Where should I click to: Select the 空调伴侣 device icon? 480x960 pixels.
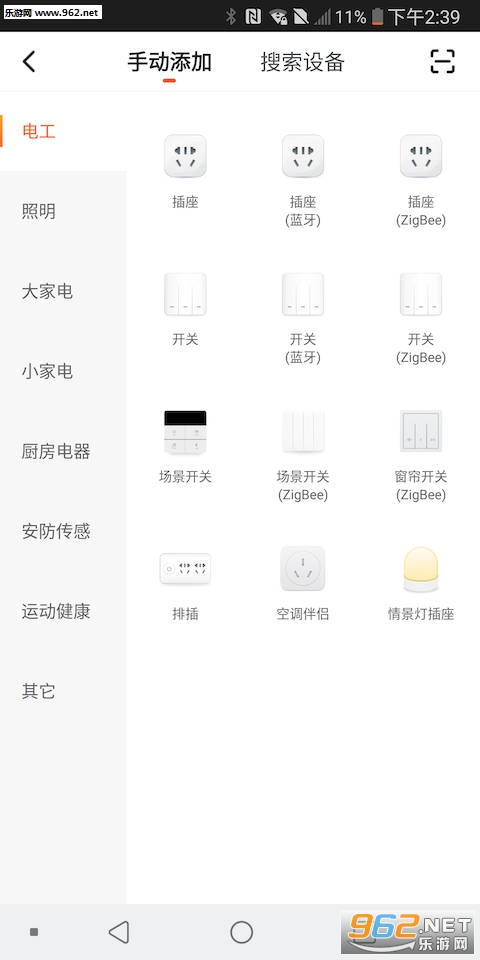[x=303, y=569]
